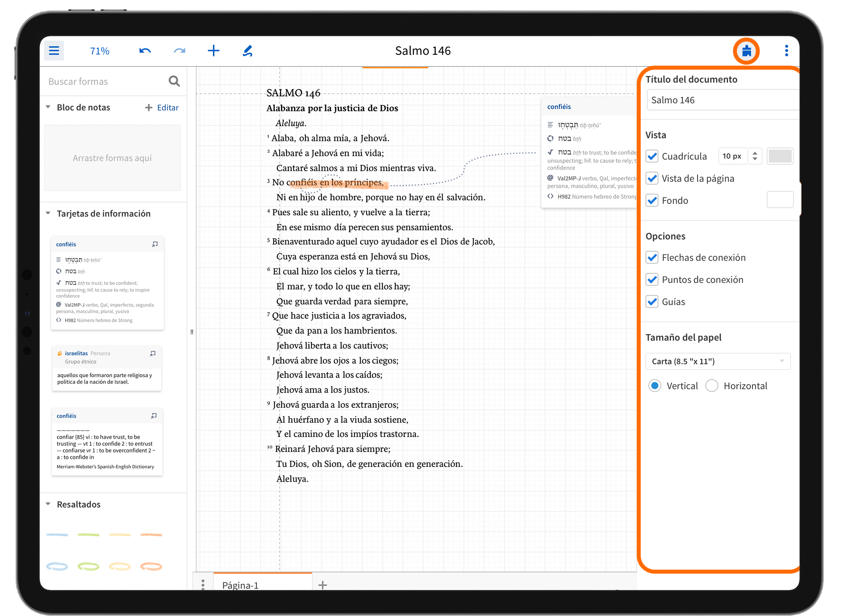Viewport: 844px width, 616px height.
Task: Click israelitas link in card
Action: 76,354
